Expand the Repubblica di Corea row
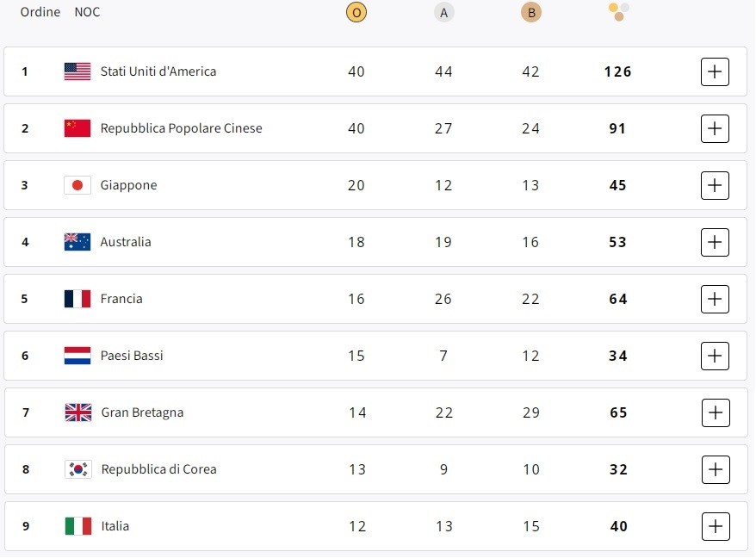 coord(715,469)
